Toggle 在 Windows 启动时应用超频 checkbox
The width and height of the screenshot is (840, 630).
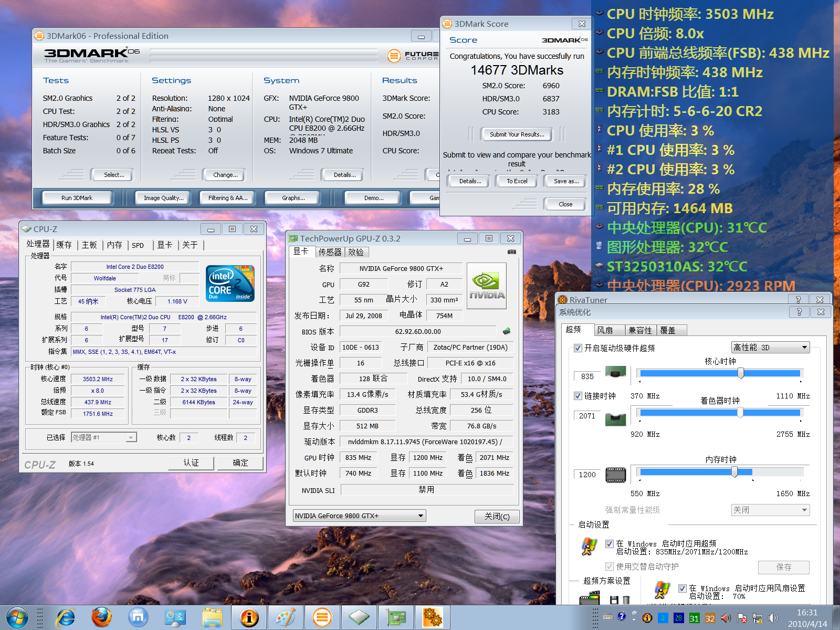pos(610,544)
